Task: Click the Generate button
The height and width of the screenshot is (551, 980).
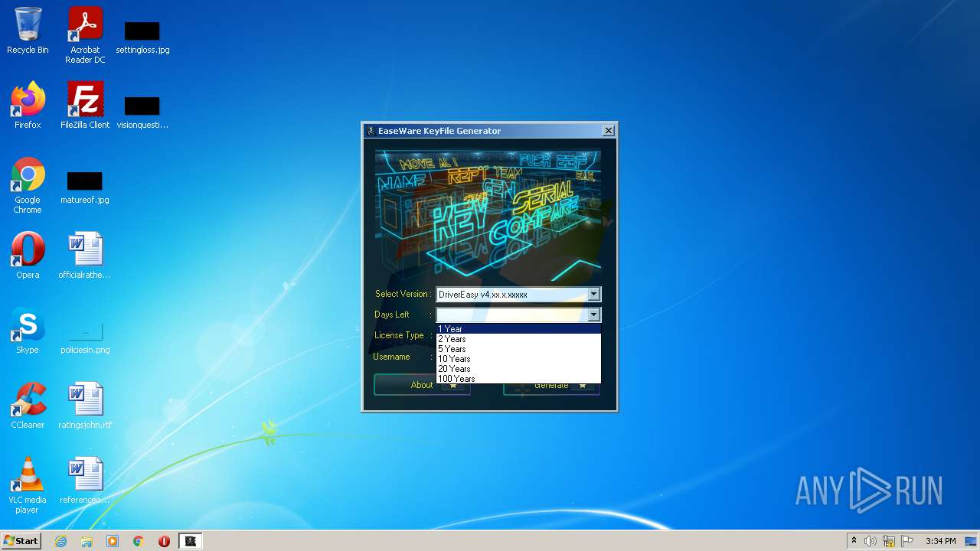Action: pyautogui.click(x=551, y=386)
